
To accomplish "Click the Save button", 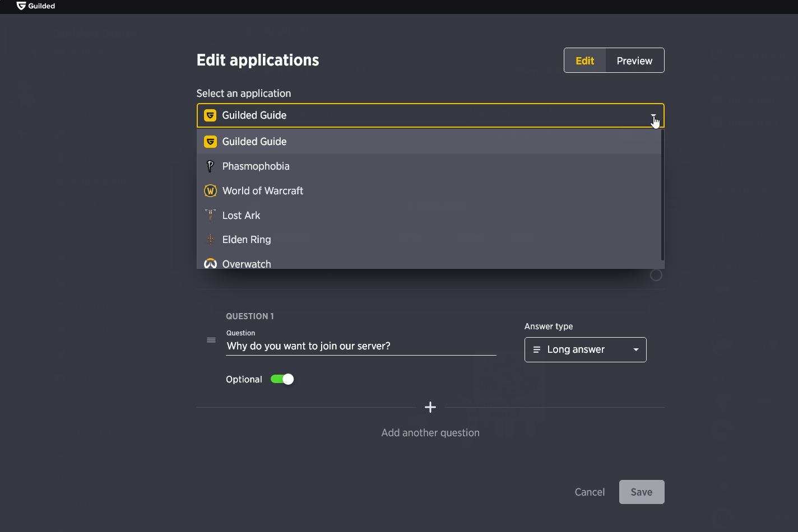I will [x=642, y=492].
